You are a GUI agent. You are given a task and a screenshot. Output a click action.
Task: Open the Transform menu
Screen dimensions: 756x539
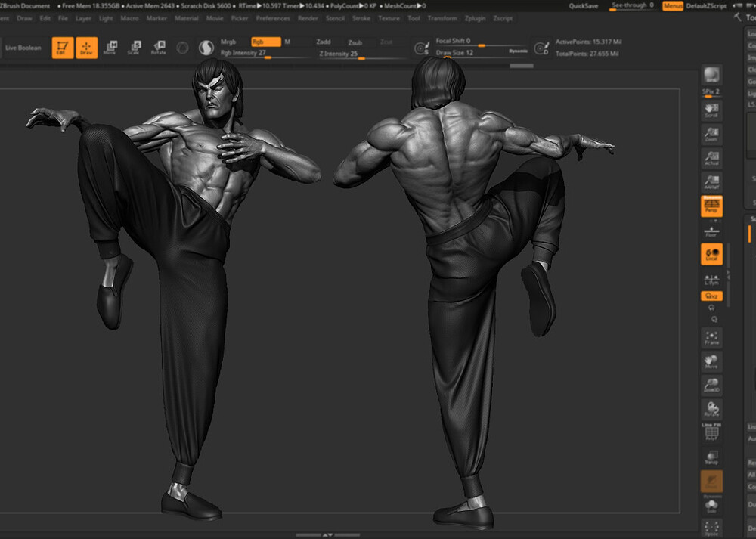tap(442, 18)
